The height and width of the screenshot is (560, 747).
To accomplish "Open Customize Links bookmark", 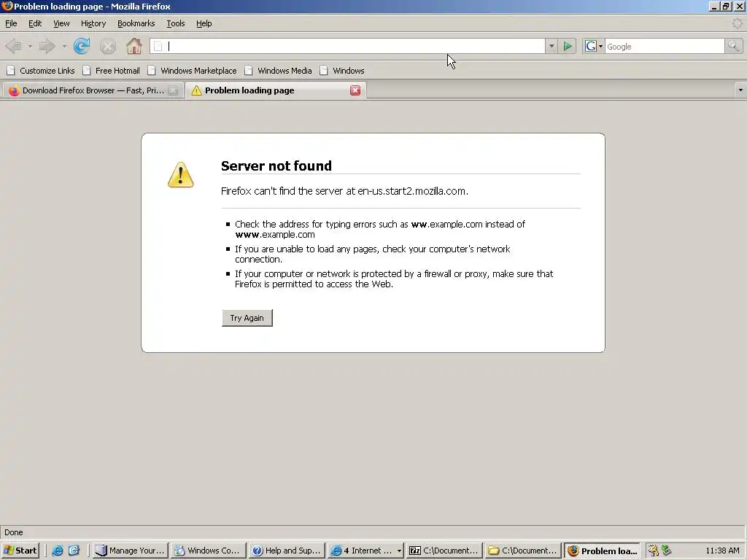I will [x=41, y=71].
